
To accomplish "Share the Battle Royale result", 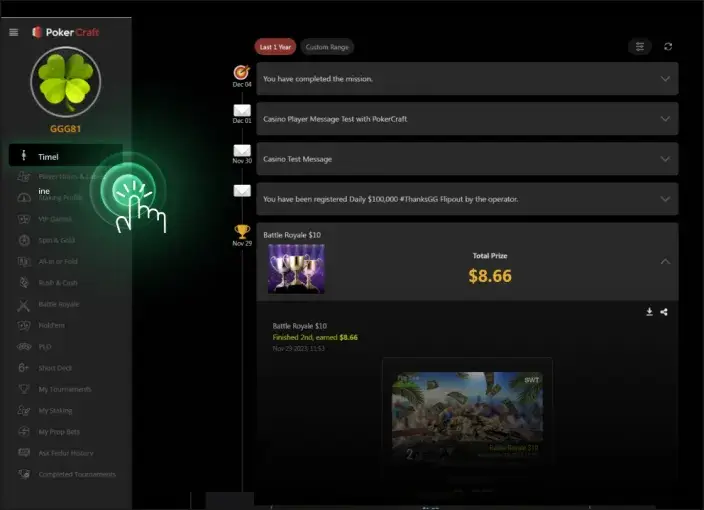I will point(664,312).
